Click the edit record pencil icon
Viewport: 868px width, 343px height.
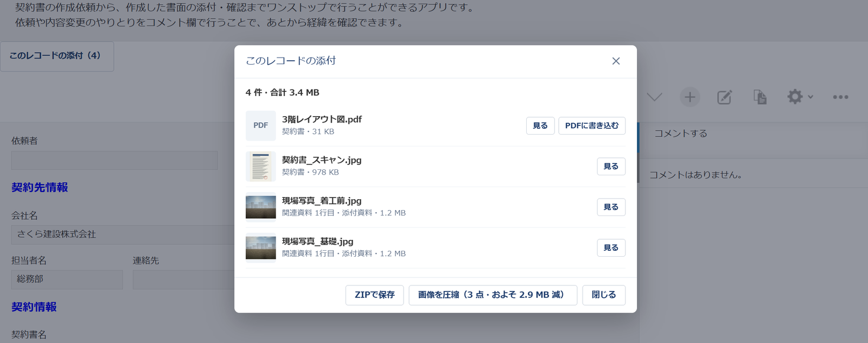tap(725, 97)
